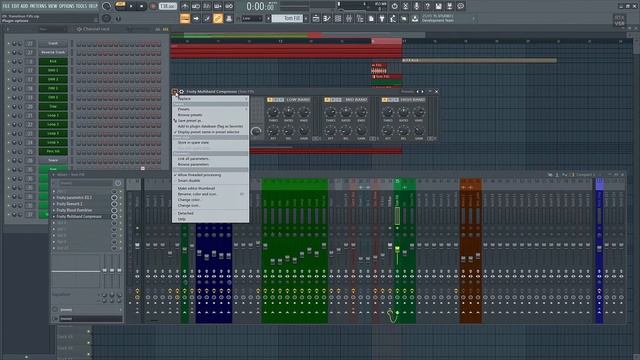The height and width of the screenshot is (360, 640).
Task: Open the pattern selector dropdown
Action: pos(288,18)
